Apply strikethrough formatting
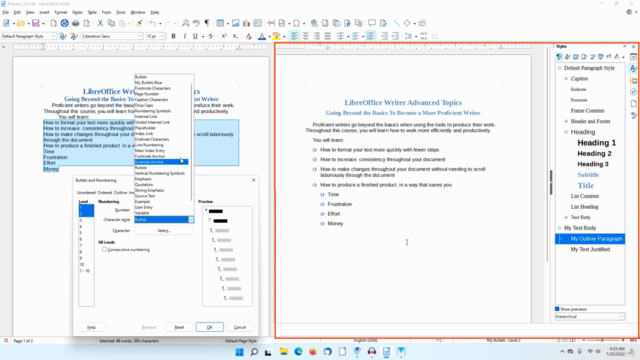 211,36
